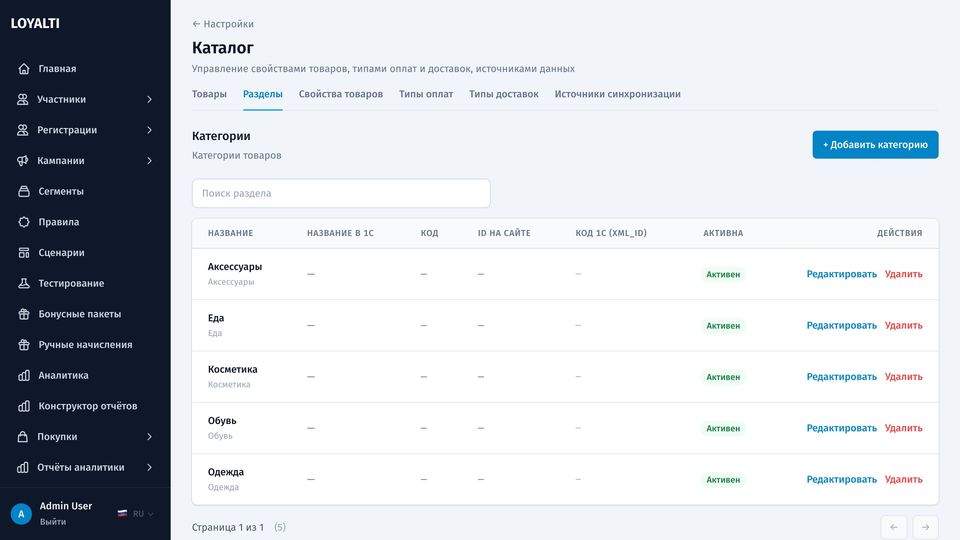Switch to the Товары tab

209,94
